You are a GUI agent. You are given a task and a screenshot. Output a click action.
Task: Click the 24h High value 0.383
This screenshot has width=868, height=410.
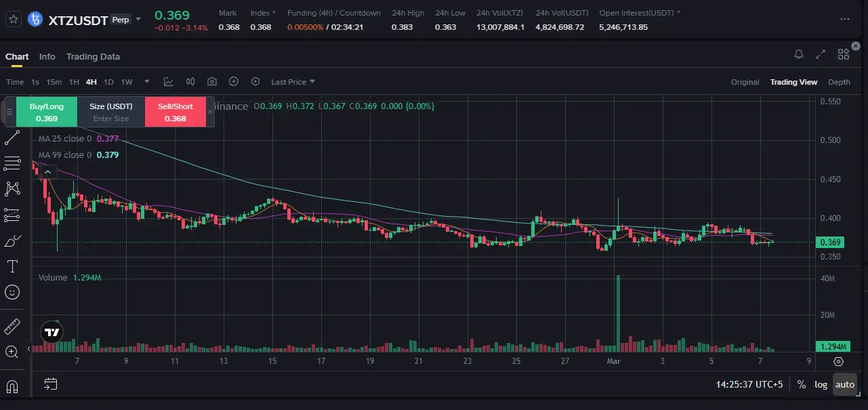point(402,27)
